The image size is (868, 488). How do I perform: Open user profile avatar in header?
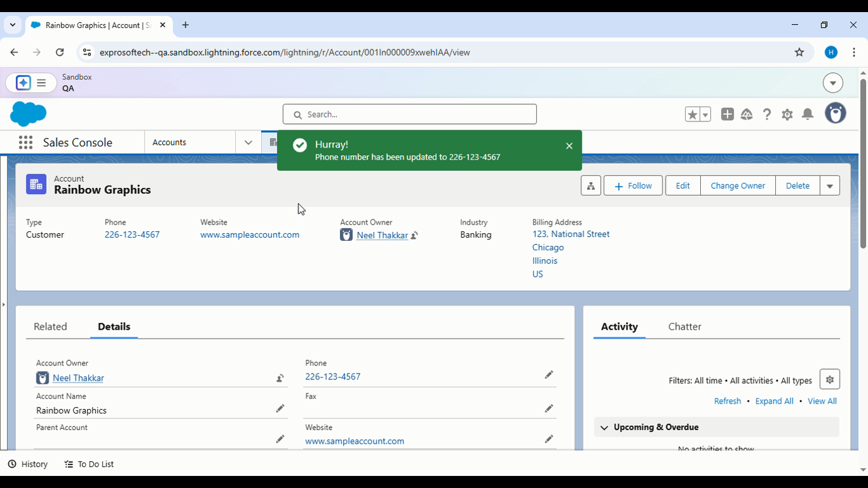tap(836, 113)
